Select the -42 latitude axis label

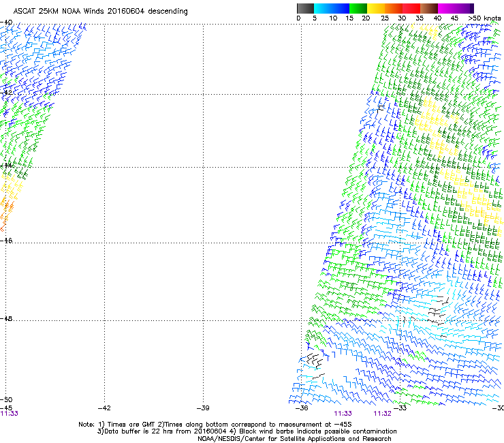click(6, 92)
